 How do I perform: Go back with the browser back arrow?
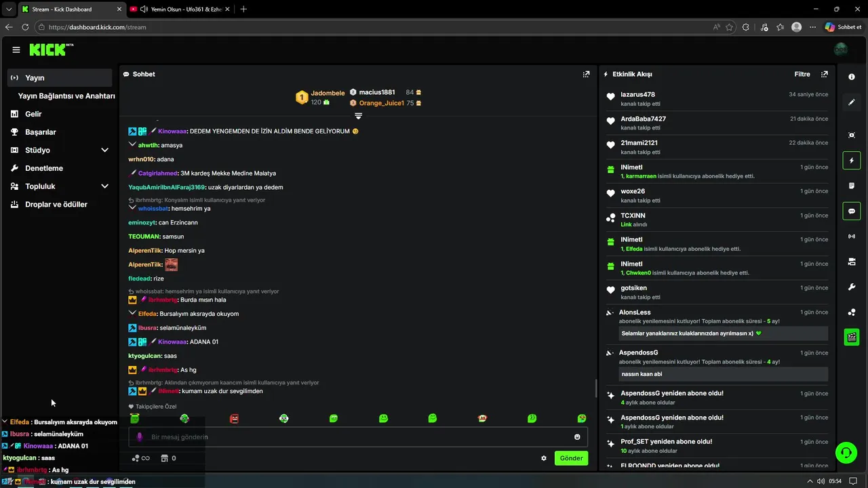point(9,27)
